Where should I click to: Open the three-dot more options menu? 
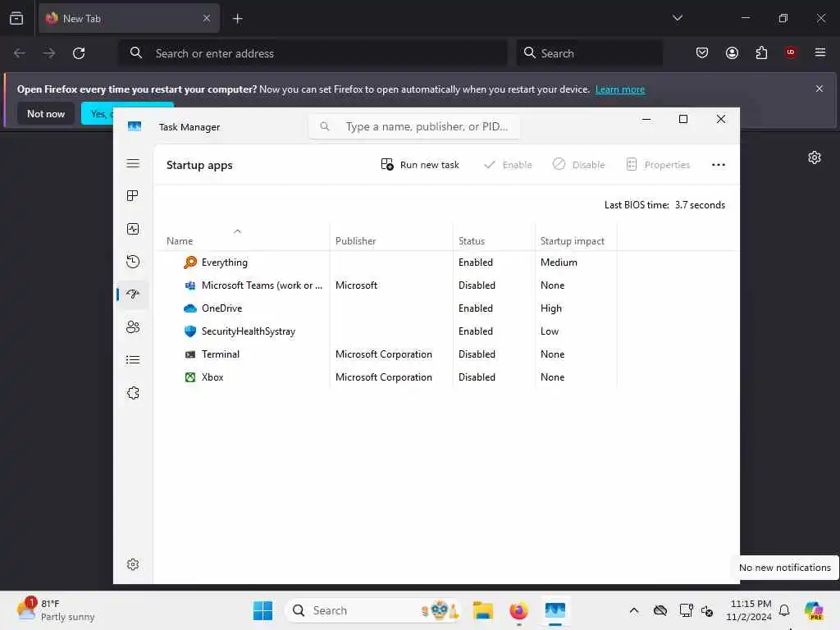[719, 165]
